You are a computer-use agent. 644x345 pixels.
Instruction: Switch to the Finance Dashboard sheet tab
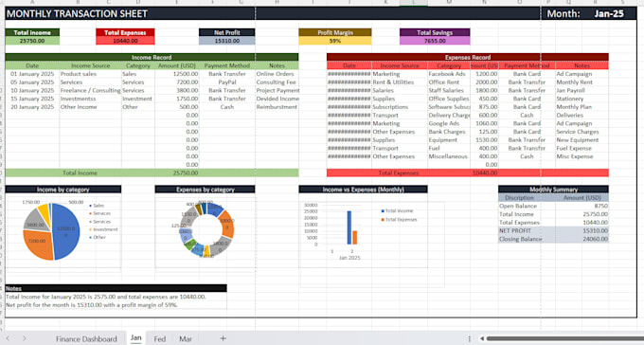(86, 338)
